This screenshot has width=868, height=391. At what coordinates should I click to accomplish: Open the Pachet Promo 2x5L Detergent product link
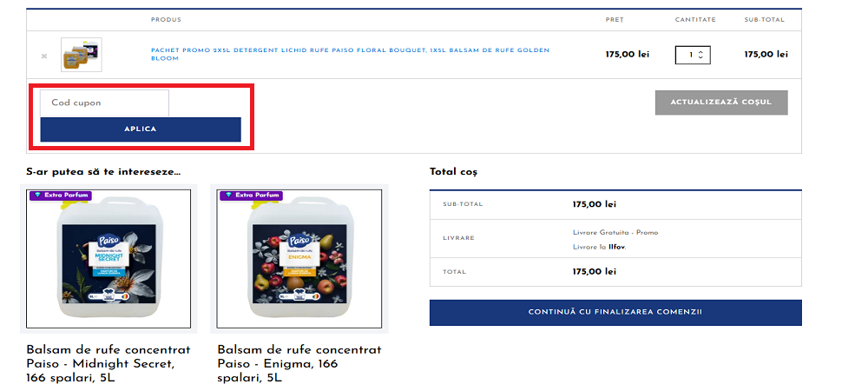[x=350, y=54]
